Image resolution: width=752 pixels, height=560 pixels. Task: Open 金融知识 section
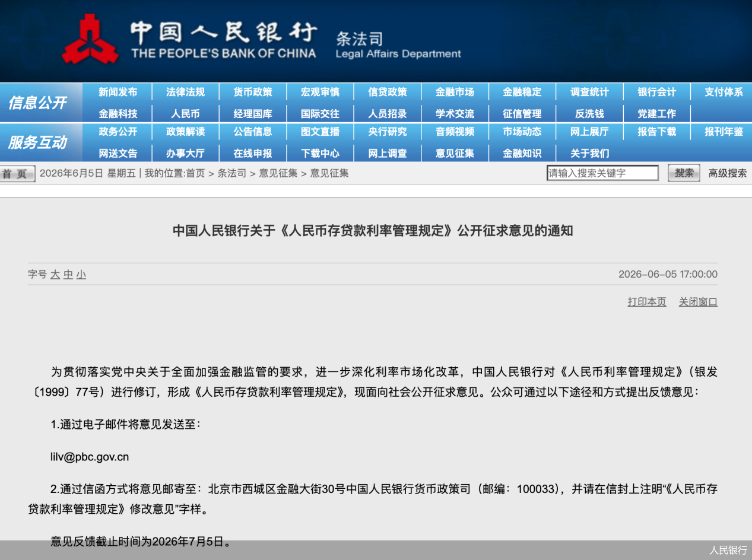click(x=522, y=154)
